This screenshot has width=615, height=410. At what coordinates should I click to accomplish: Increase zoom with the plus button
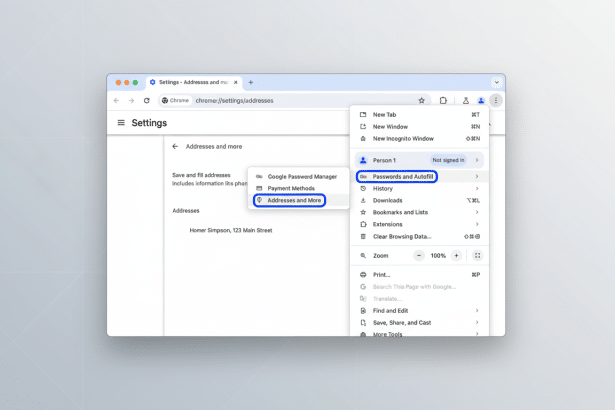tap(457, 256)
